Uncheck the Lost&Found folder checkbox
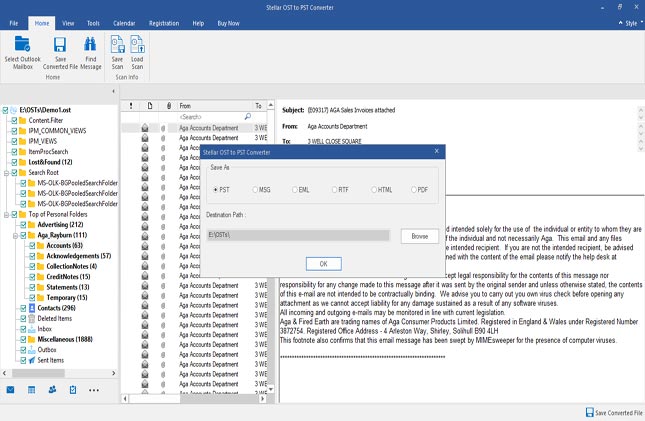The image size is (645, 421). pos(14,162)
